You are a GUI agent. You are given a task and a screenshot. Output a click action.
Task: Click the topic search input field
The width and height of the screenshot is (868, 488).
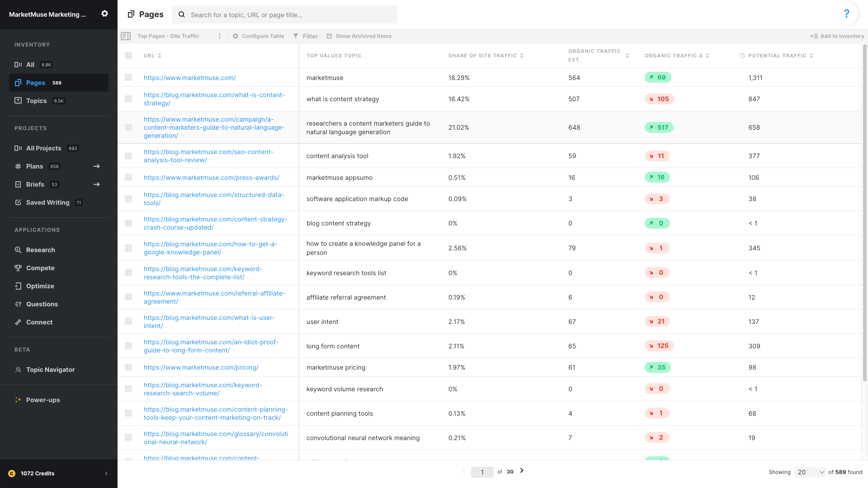coord(285,14)
